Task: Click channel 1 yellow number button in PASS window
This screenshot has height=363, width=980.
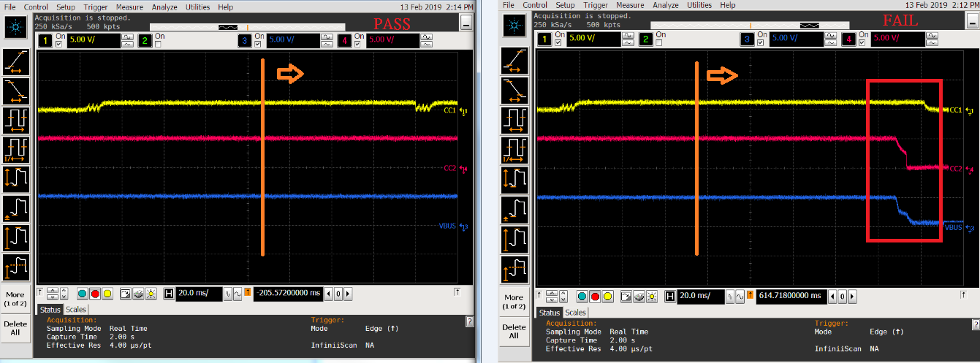Action: (x=45, y=40)
